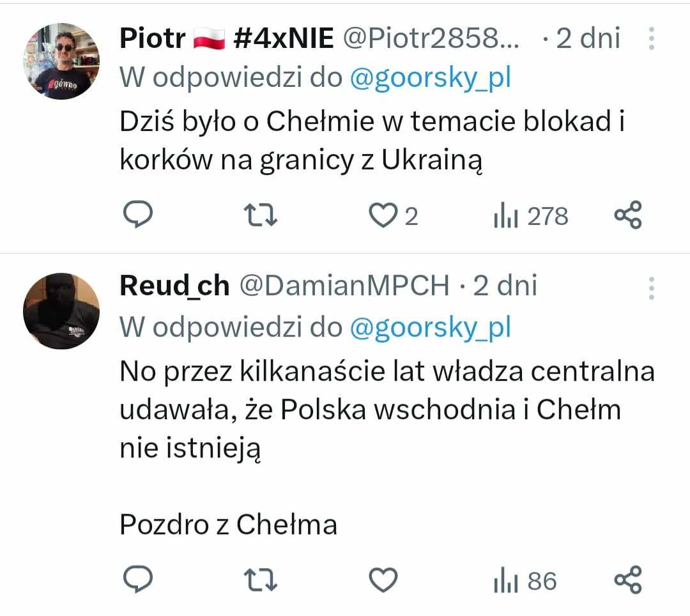
Task: Reply to Reud_ch's tweet
Action: click(136, 581)
